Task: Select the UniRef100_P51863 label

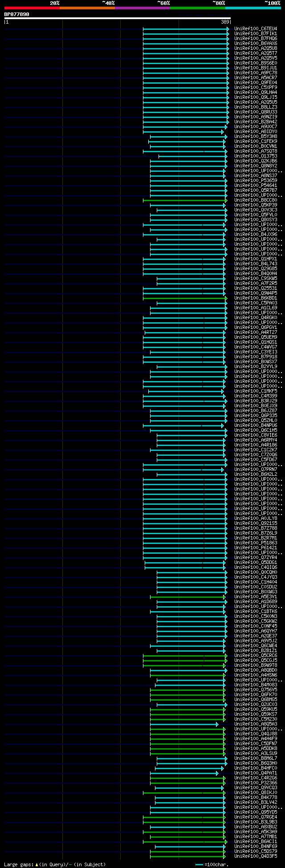Action: pyautogui.click(x=256, y=543)
